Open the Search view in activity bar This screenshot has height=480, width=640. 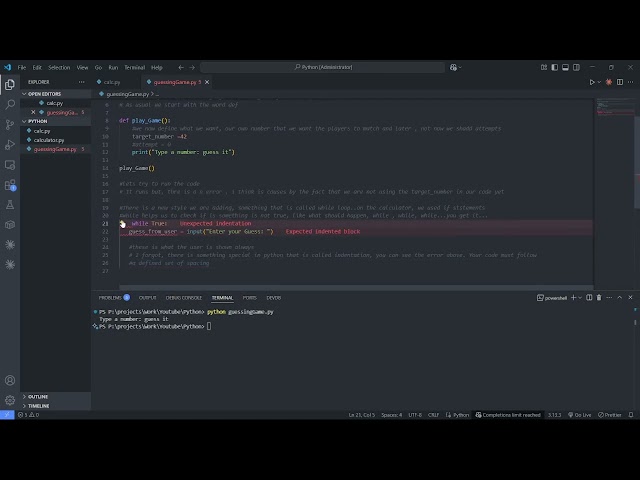pyautogui.click(x=10, y=104)
